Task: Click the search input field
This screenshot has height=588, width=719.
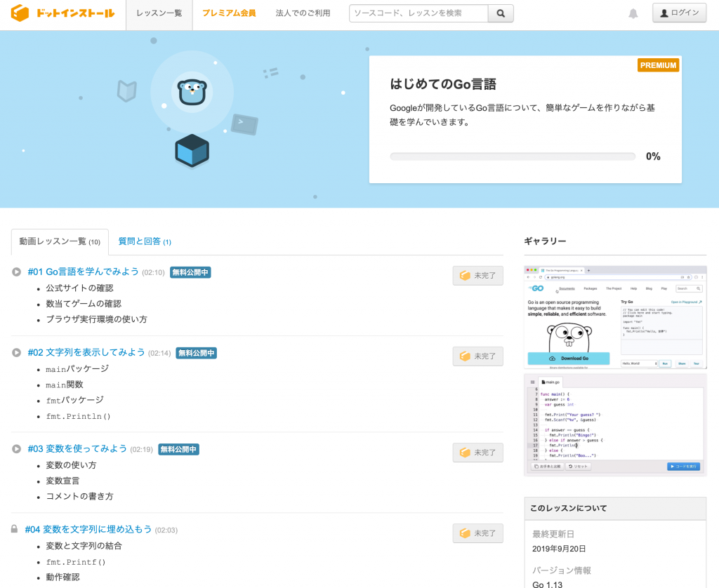Action: (418, 13)
